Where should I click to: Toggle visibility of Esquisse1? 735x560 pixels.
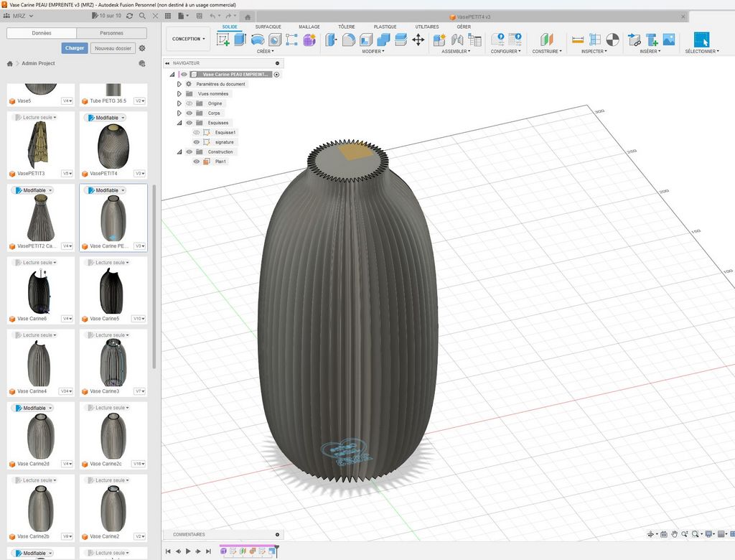pyautogui.click(x=197, y=132)
